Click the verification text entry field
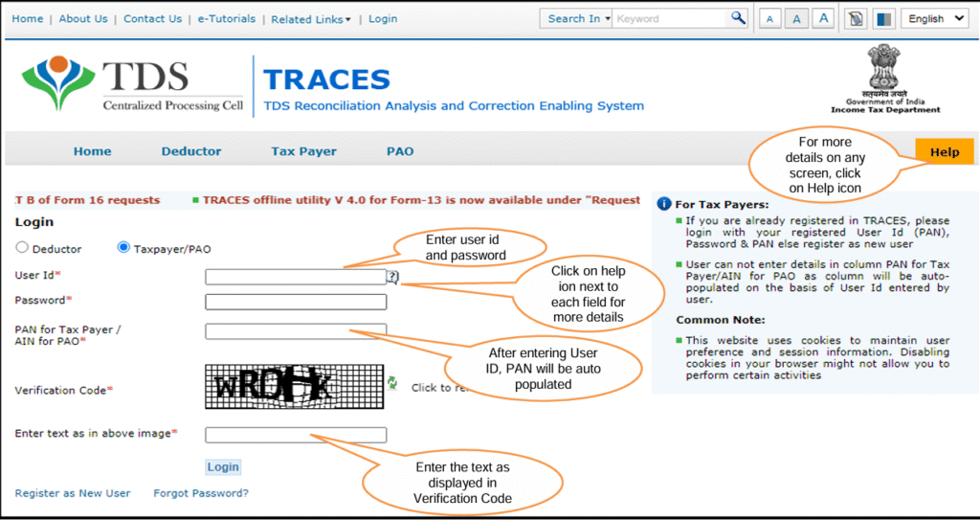Viewport: 980px width, 520px height. pyautogui.click(x=296, y=435)
